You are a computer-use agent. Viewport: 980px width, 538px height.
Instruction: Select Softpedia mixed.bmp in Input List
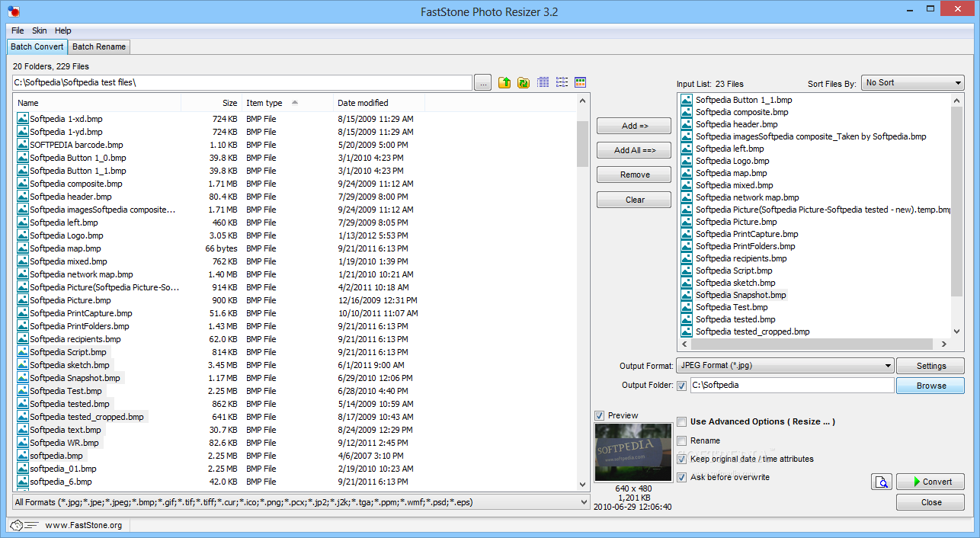click(x=734, y=185)
